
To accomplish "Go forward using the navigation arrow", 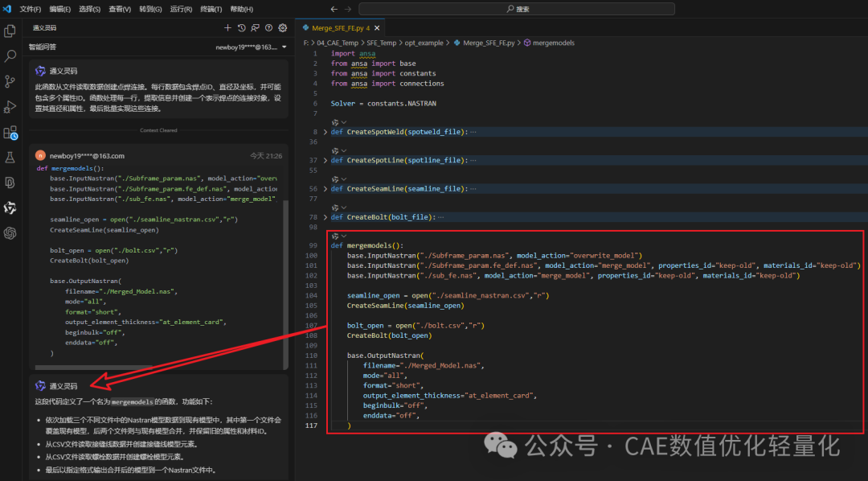I will click(348, 9).
